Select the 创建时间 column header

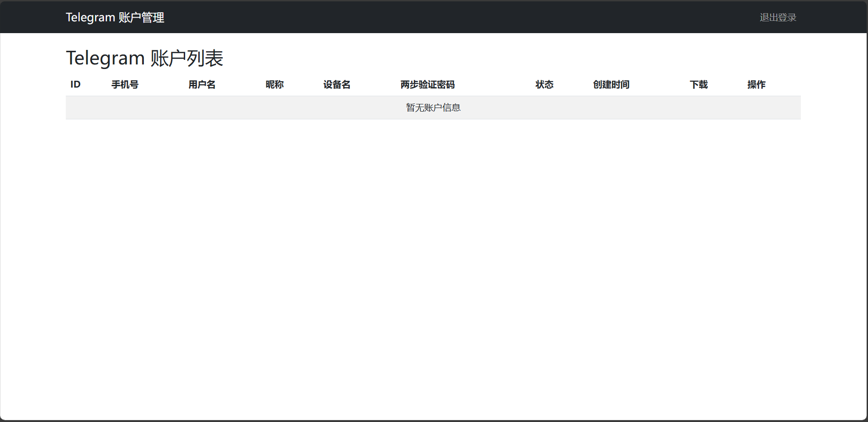611,84
